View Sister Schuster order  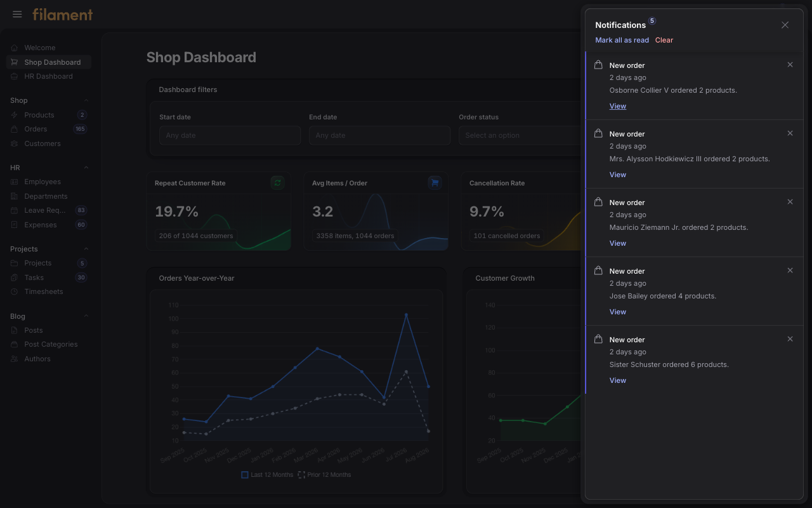click(x=617, y=380)
